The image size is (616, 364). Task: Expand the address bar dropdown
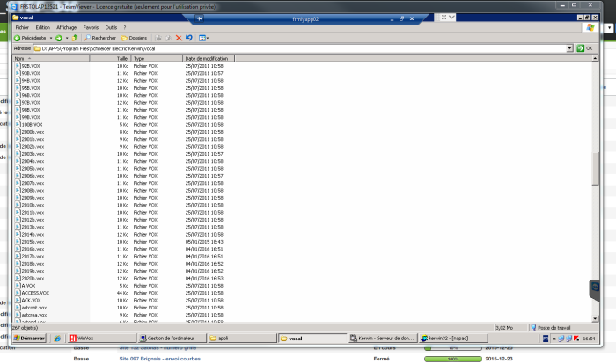[570, 48]
